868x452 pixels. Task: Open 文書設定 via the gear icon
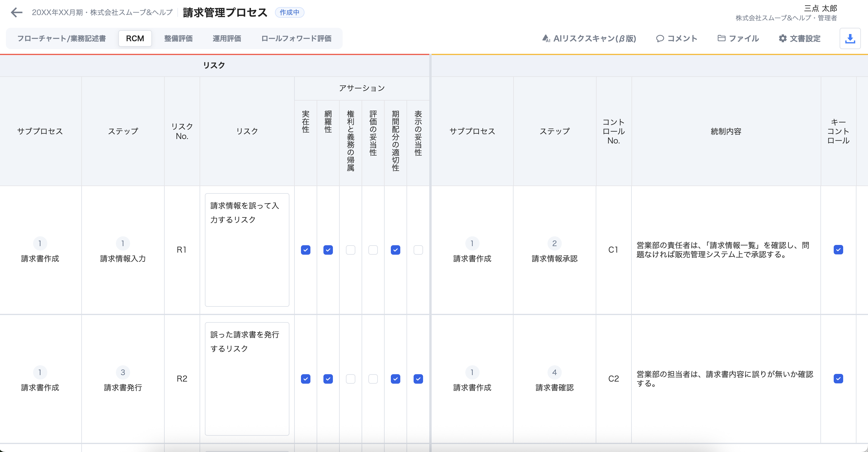point(800,38)
